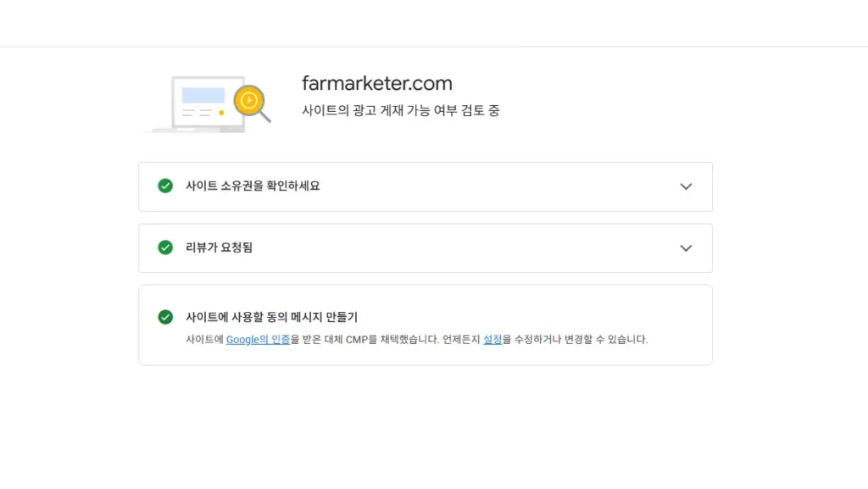The width and height of the screenshot is (868, 489).
Task: Click the 사이트의 광고 게재 가능 여부 검토 중 status text
Action: 400,110
